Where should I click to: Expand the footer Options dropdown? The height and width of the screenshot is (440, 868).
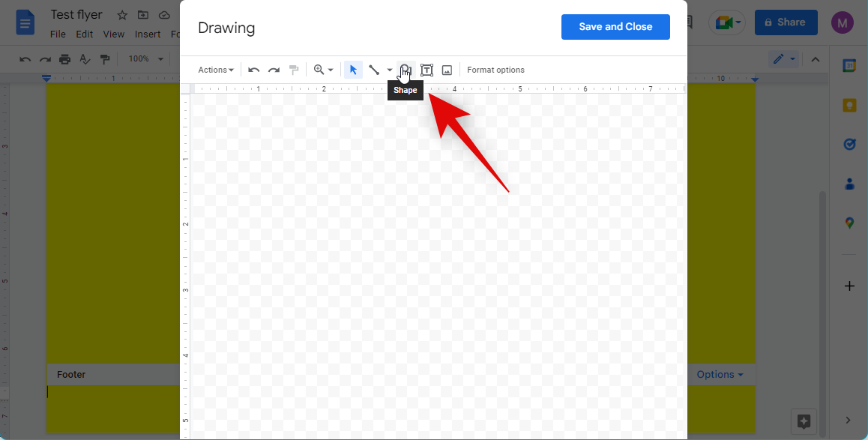(x=720, y=374)
